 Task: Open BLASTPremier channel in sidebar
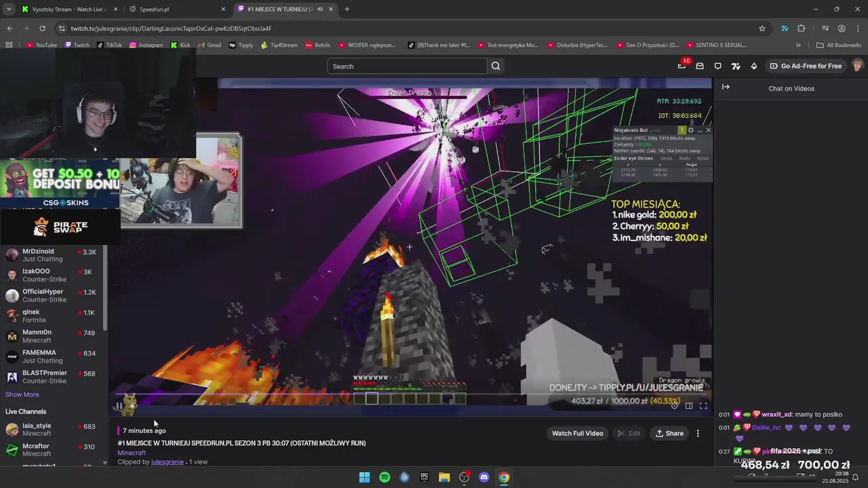[53, 377]
